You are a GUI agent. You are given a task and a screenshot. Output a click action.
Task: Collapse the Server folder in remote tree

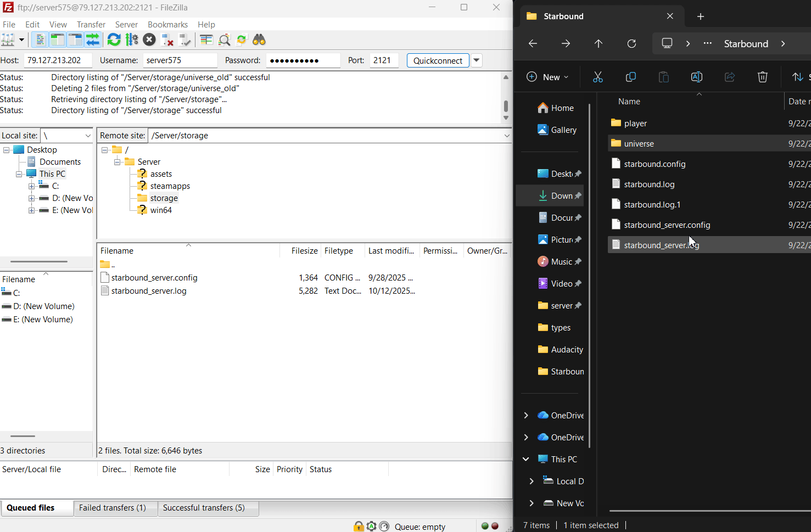tap(118, 162)
